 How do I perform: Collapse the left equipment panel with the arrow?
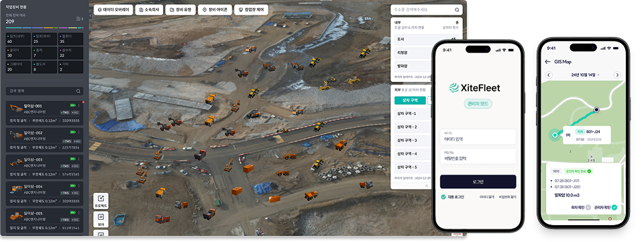[91, 15]
